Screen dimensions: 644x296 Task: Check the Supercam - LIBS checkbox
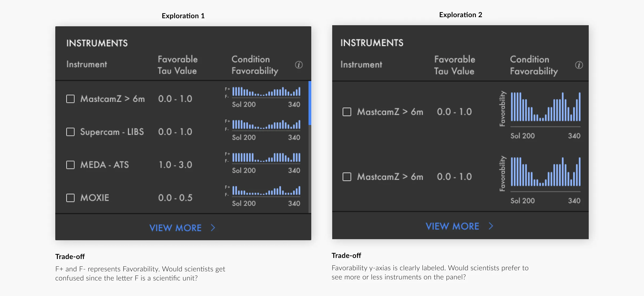[x=70, y=132]
